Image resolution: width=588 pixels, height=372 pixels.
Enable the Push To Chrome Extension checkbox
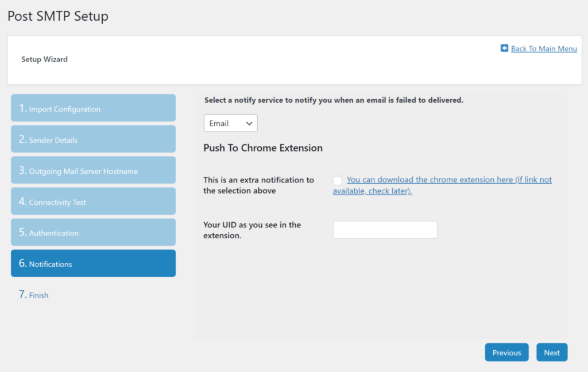click(338, 180)
